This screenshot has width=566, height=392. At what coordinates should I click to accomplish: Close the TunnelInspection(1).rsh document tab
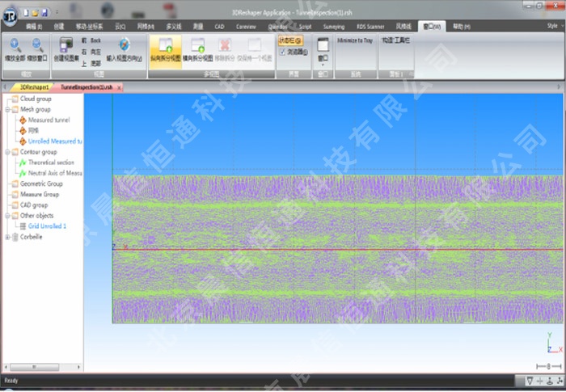(x=119, y=87)
